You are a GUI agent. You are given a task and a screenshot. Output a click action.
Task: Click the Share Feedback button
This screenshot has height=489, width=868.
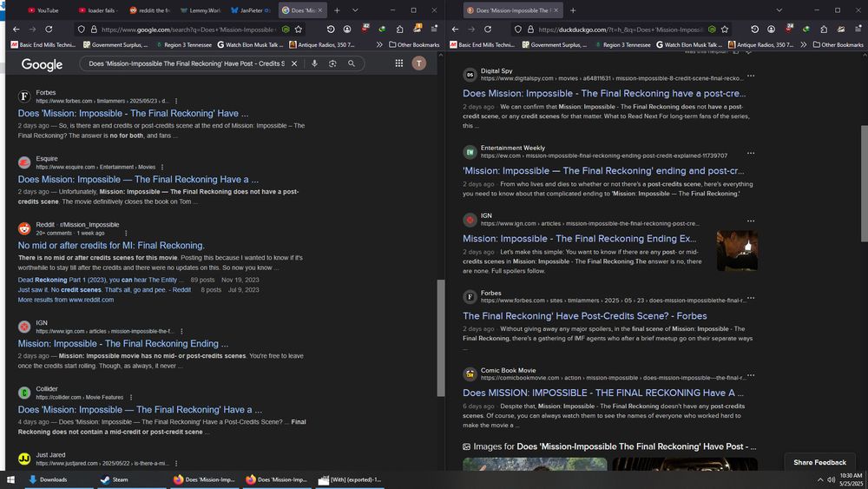820,462
